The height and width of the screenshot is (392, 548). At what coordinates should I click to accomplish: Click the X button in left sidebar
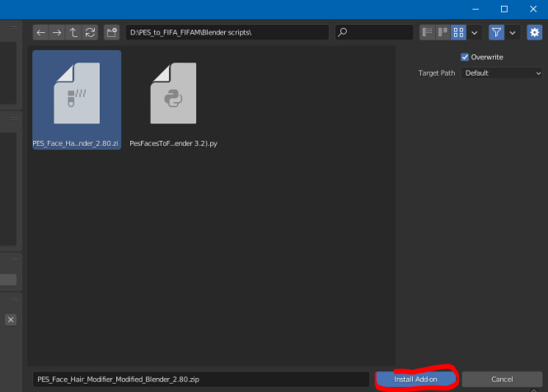tap(11, 320)
